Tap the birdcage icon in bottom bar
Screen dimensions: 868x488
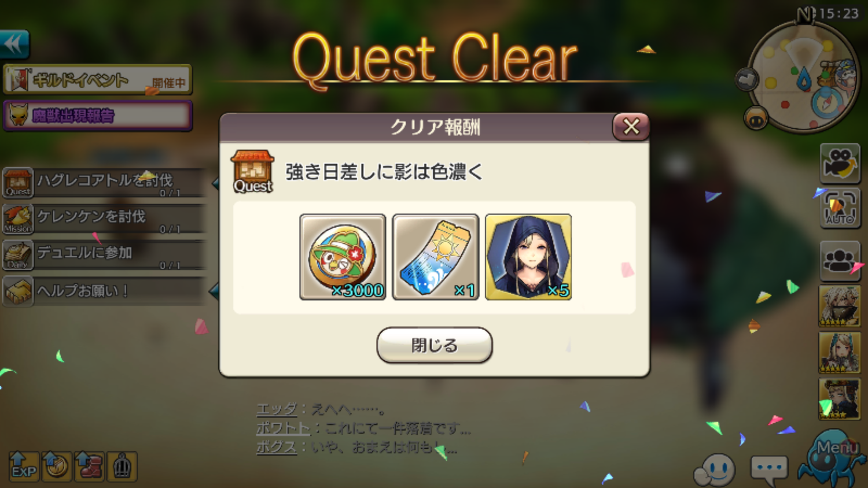pos(122,467)
